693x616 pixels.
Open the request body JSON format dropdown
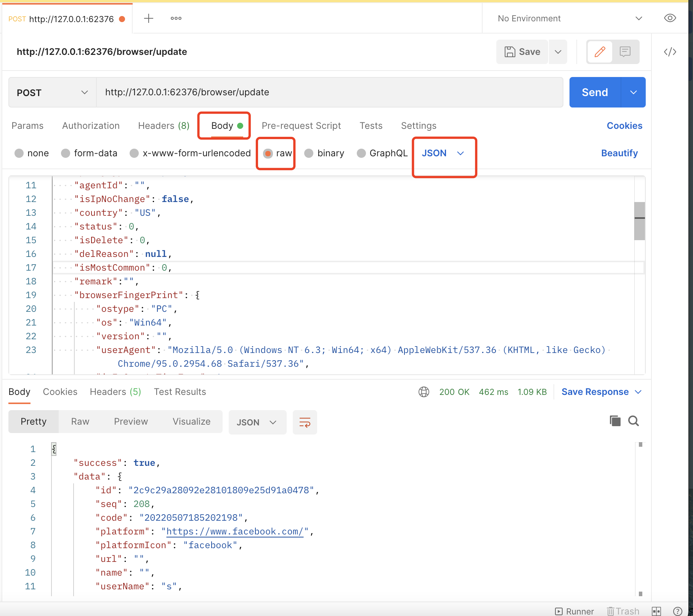[443, 153]
